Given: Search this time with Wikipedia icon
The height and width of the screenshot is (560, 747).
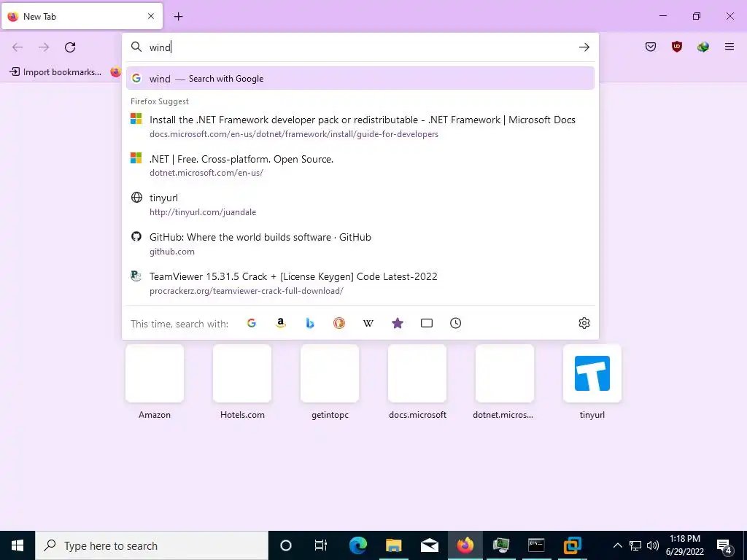Looking at the screenshot, I should click(x=368, y=323).
